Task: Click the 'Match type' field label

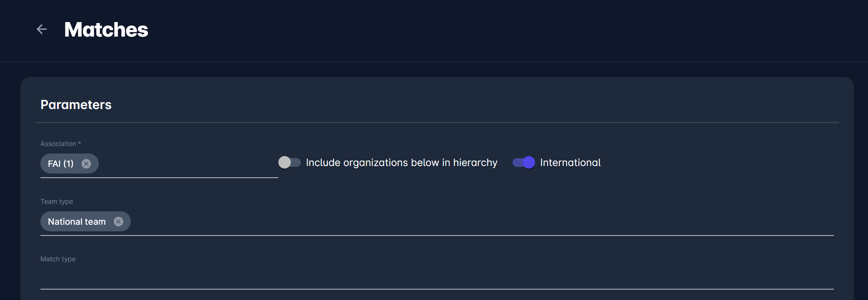Action: [x=58, y=259]
